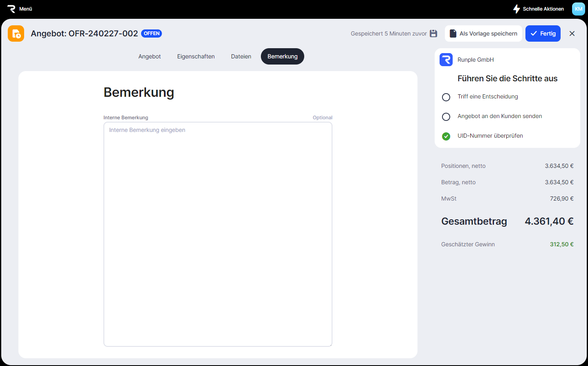
Task: Select the Bemerkung tab
Action: [283, 56]
